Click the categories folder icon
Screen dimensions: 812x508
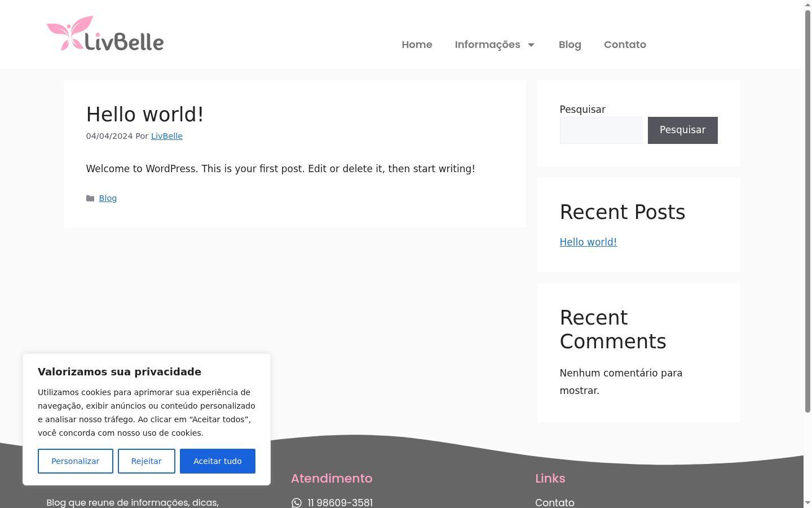pyautogui.click(x=90, y=198)
